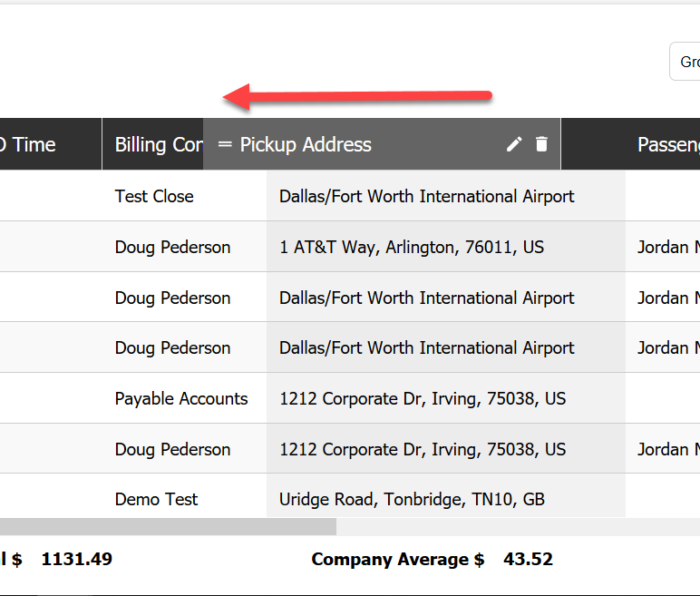Click 1212 Corporate Dr in Payable Accounts row

[423, 398]
